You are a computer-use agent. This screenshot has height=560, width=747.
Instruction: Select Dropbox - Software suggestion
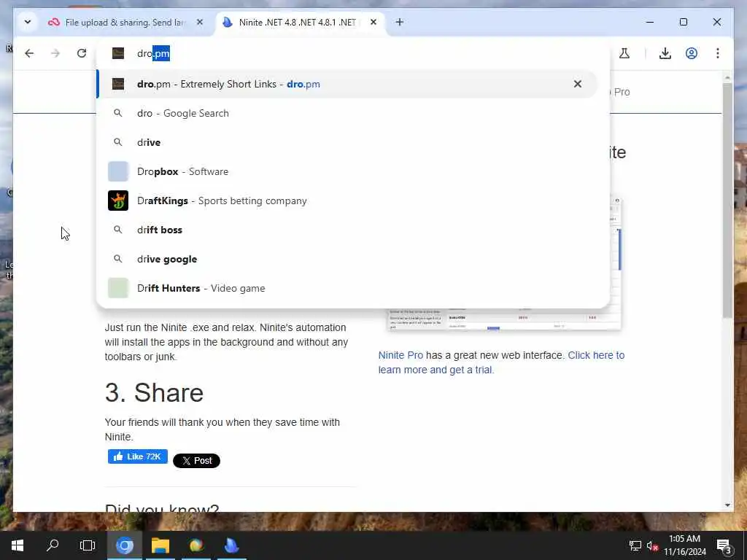(x=347, y=171)
